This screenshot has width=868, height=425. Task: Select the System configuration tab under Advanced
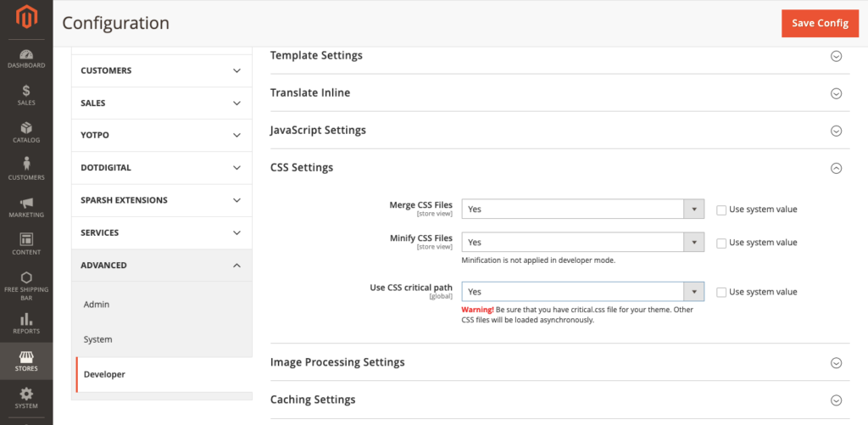click(164, 339)
